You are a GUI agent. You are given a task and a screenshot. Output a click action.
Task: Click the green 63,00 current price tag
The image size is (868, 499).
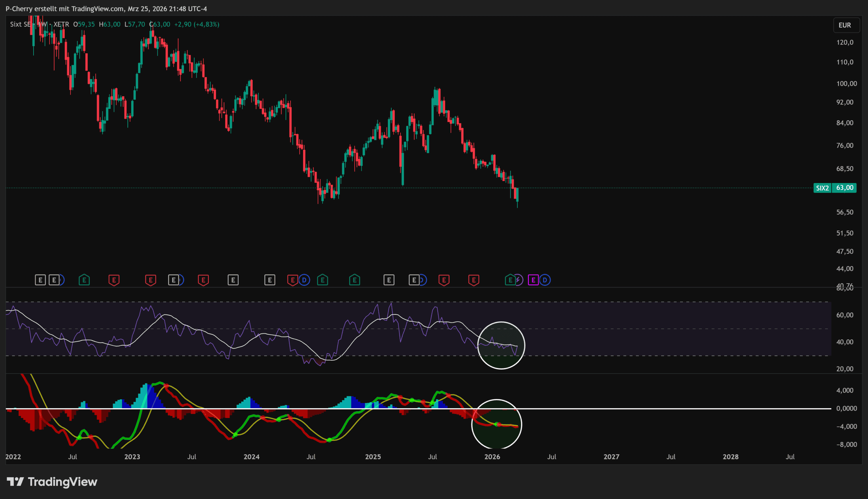pos(844,188)
